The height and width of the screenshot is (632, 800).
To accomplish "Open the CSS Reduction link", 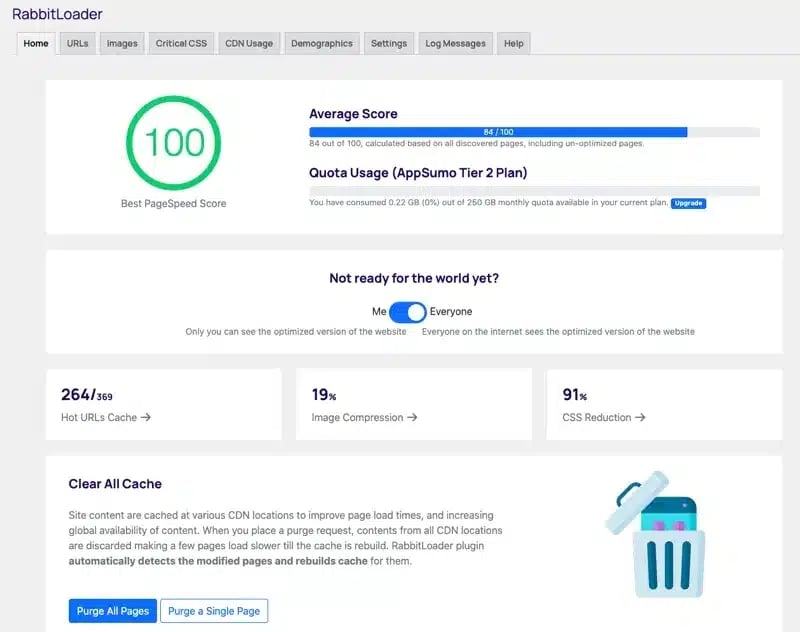I will [604, 417].
